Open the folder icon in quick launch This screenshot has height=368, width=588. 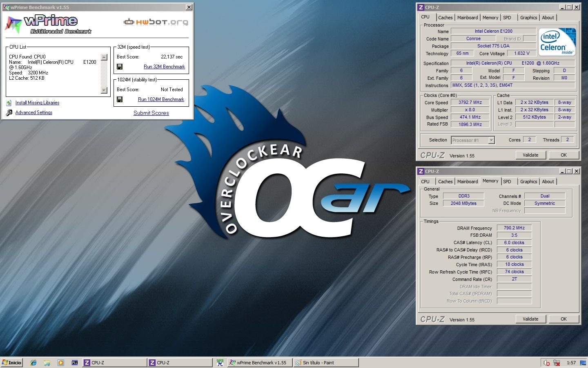click(47, 363)
